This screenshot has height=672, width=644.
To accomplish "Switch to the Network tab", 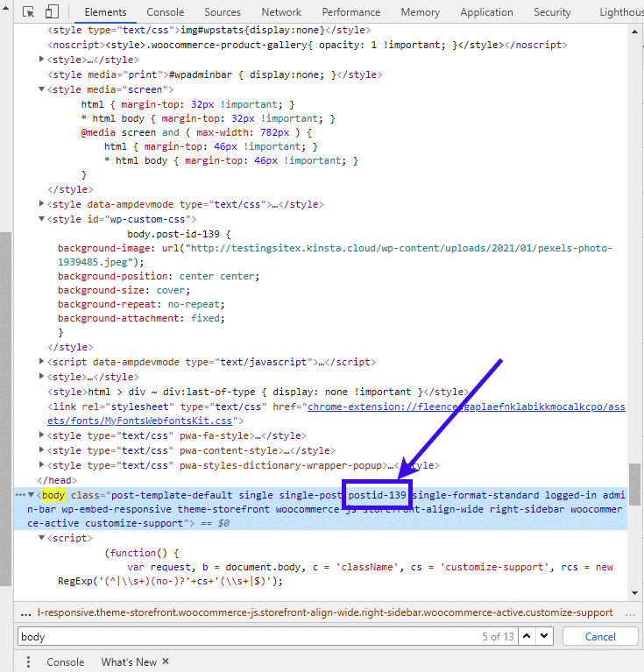I will [x=281, y=12].
